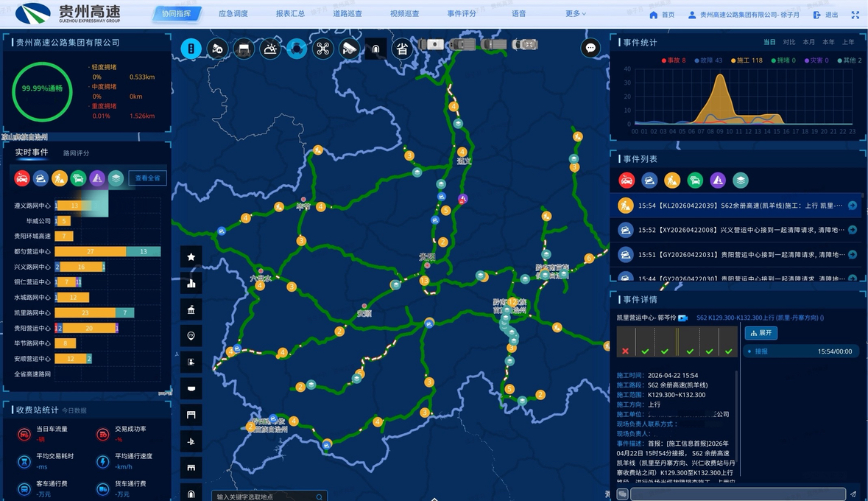Viewport: 868px width, 501px height.
Task: Toggle the traffic light layer icon
Action: tap(191, 49)
